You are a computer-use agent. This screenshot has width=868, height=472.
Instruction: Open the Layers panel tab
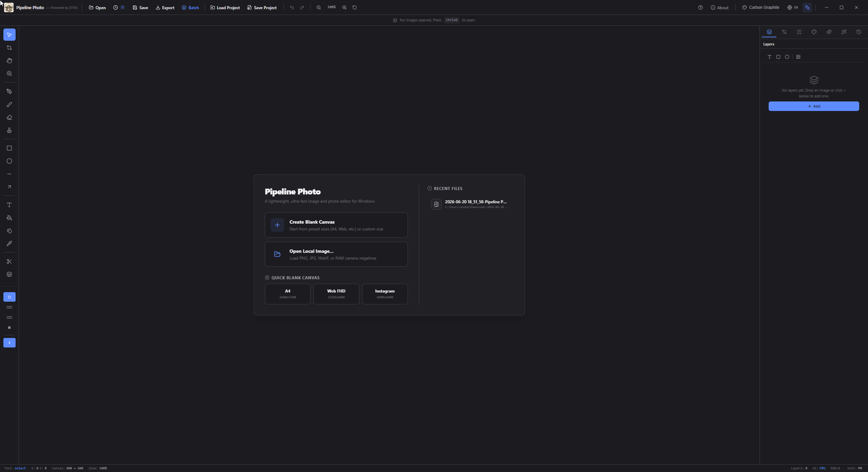(x=769, y=32)
